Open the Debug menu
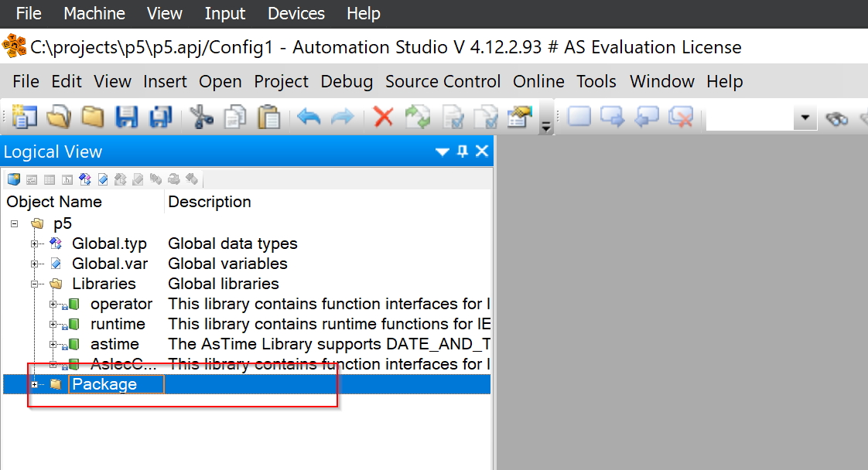Image resolution: width=868 pixels, height=470 pixels. pos(347,81)
